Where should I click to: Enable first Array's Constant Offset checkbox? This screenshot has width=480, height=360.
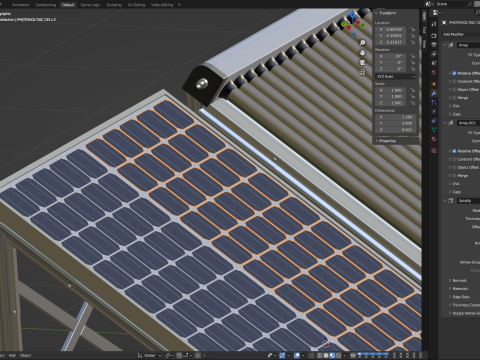tap(454, 81)
